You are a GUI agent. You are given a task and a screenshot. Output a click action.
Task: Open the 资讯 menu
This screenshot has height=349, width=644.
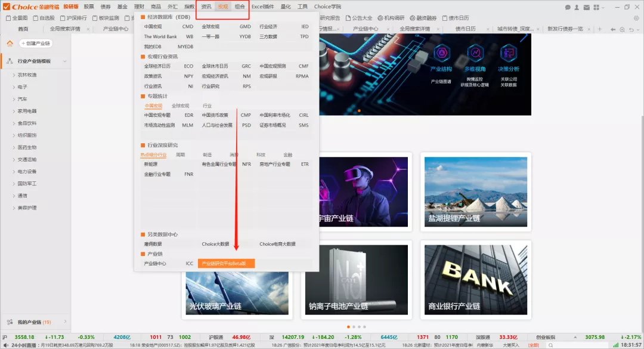tap(206, 7)
